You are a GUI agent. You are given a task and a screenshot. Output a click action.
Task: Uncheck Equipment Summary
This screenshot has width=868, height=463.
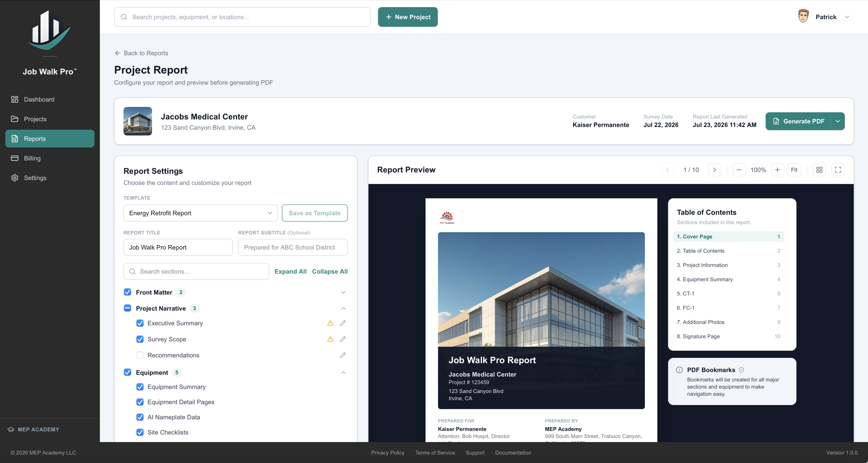click(140, 387)
